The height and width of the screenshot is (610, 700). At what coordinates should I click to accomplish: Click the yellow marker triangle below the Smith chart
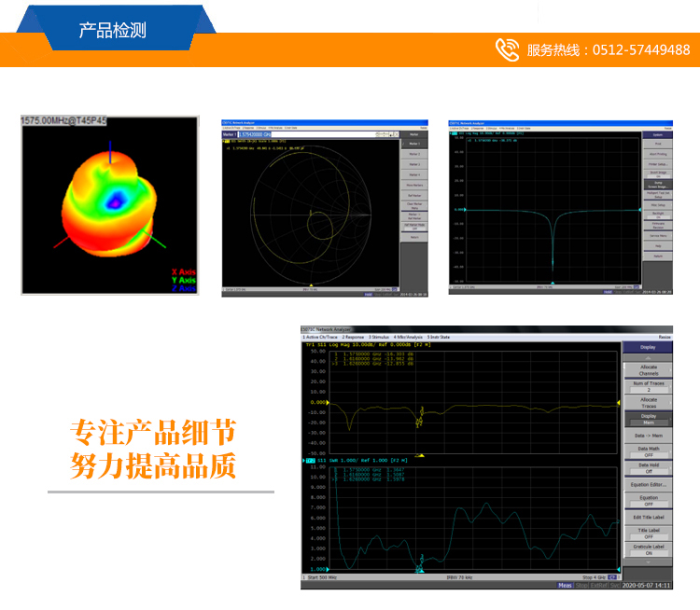tap(311, 284)
